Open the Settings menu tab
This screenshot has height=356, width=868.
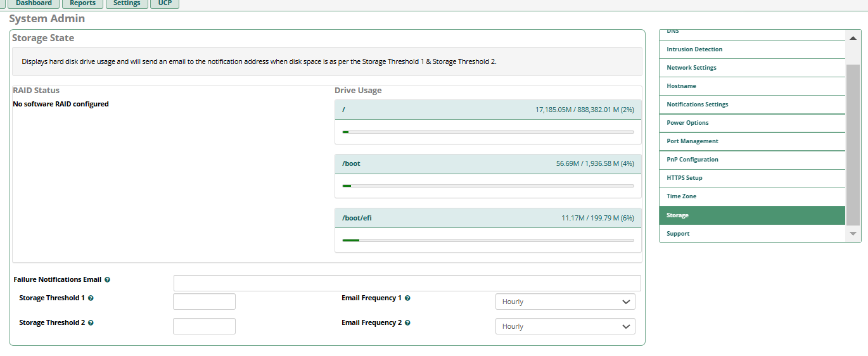[127, 4]
